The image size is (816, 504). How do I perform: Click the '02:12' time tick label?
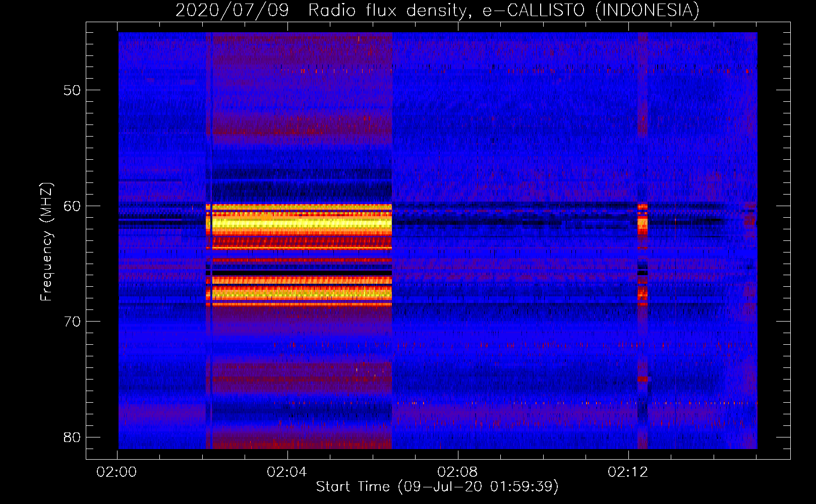[x=628, y=472]
